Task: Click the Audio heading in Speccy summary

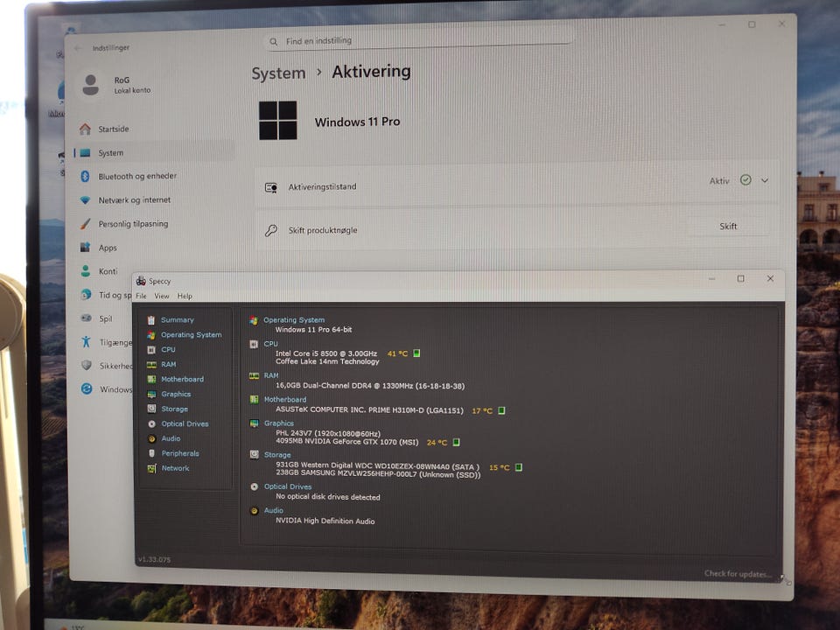Action: (x=273, y=510)
